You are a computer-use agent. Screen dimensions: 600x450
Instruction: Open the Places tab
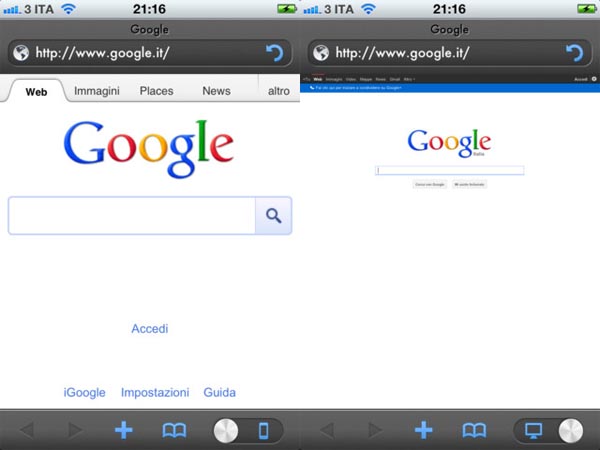click(156, 91)
